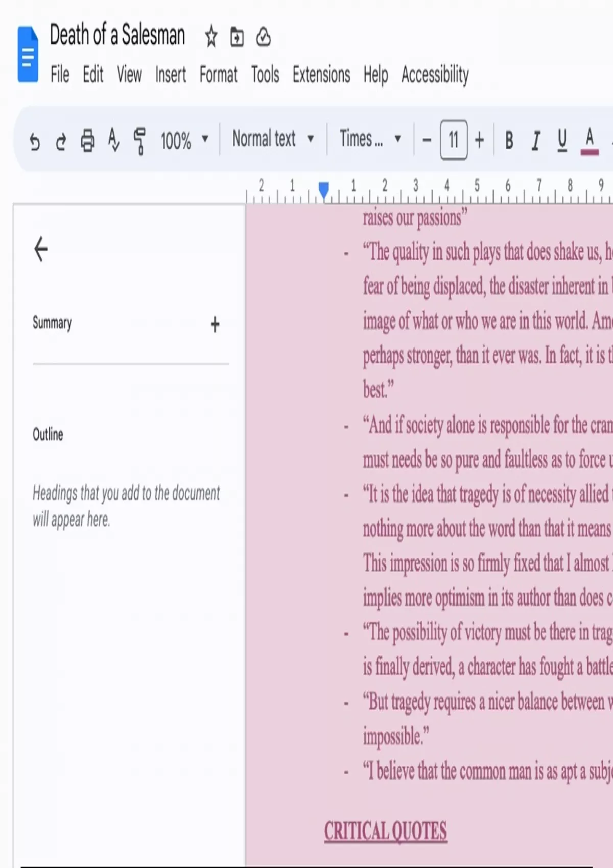Click the Redo arrow icon

(x=61, y=140)
